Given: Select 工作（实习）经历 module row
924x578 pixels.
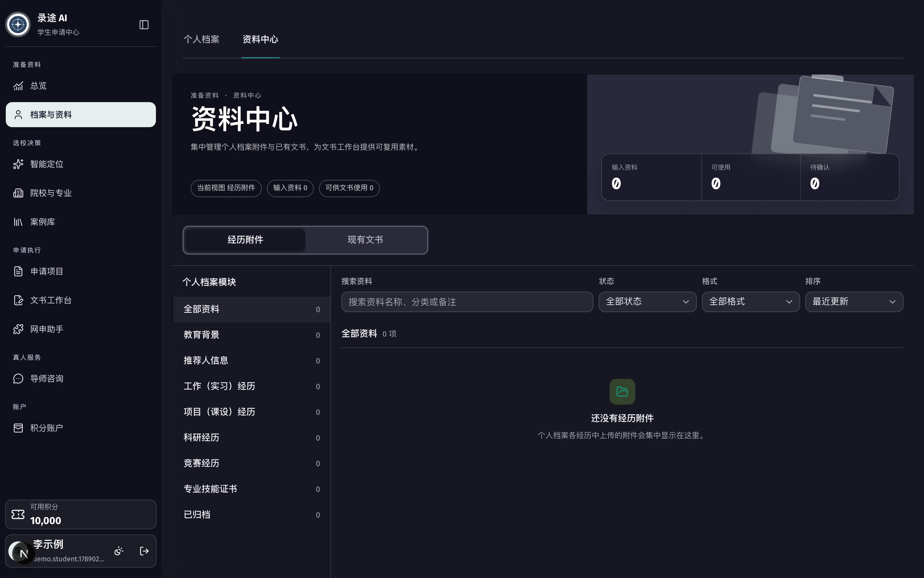Looking at the screenshot, I should tap(252, 386).
